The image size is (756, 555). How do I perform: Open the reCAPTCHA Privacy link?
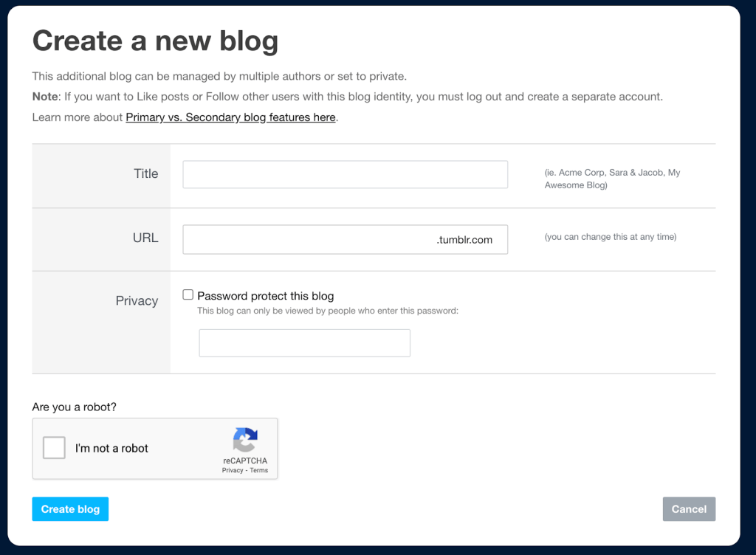tap(233, 470)
